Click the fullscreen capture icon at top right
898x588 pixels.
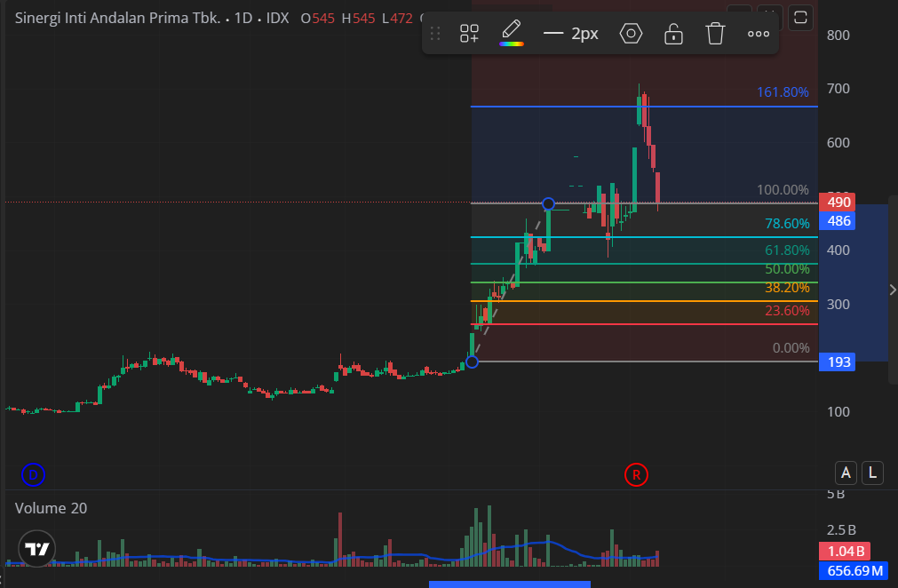tap(800, 17)
